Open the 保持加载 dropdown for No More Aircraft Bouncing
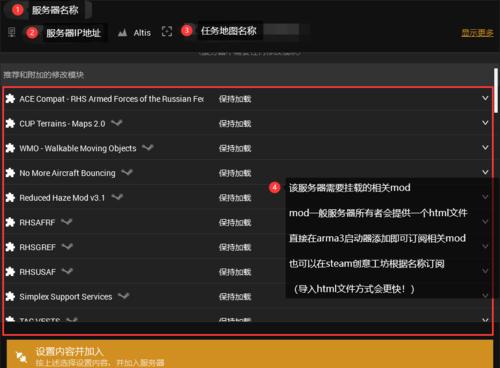The image size is (500, 368). [235, 173]
